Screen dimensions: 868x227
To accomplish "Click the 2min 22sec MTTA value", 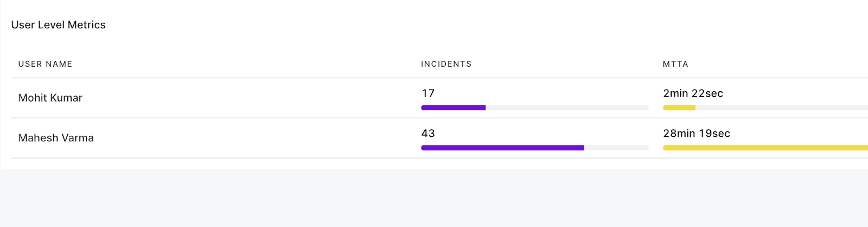I will (x=693, y=93).
